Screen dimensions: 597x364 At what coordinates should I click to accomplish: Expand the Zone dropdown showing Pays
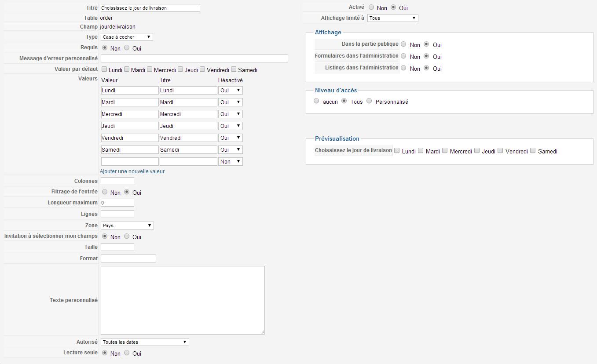pyautogui.click(x=127, y=226)
